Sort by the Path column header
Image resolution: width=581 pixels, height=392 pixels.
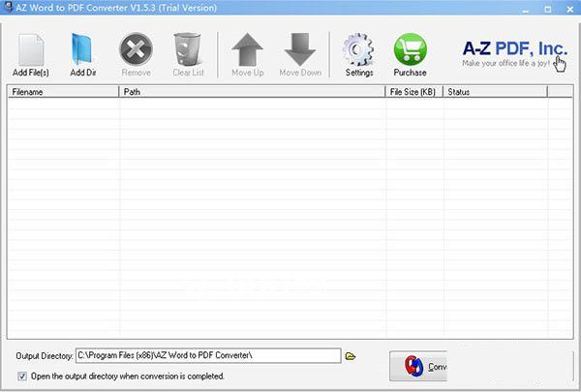pyautogui.click(x=252, y=92)
